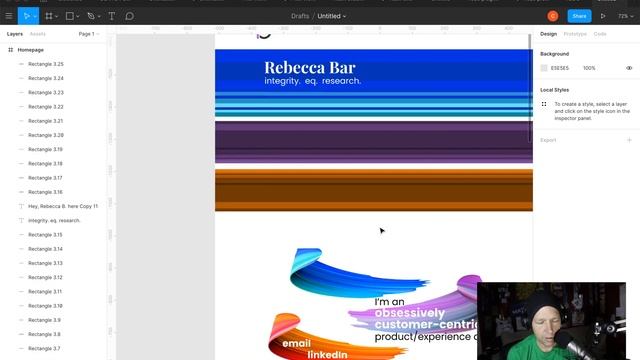Open the shape tools dropdown arrow
640x360 pixels.
(x=78, y=16)
